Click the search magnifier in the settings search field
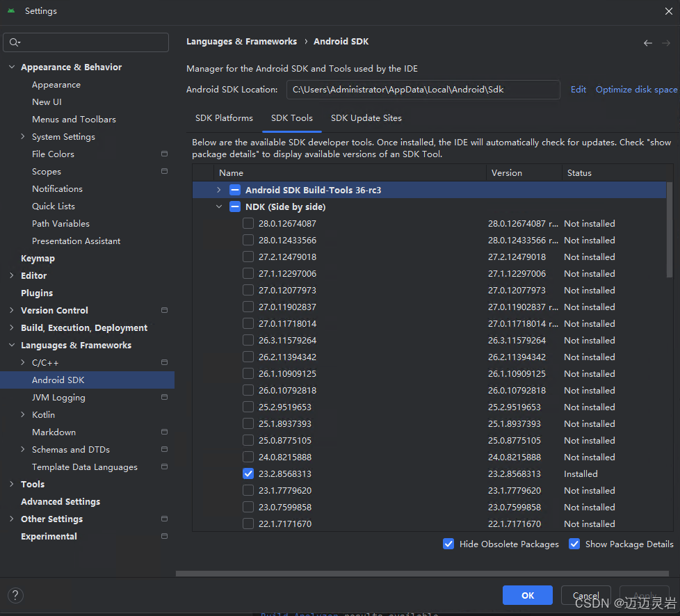The height and width of the screenshot is (616, 680). point(13,42)
